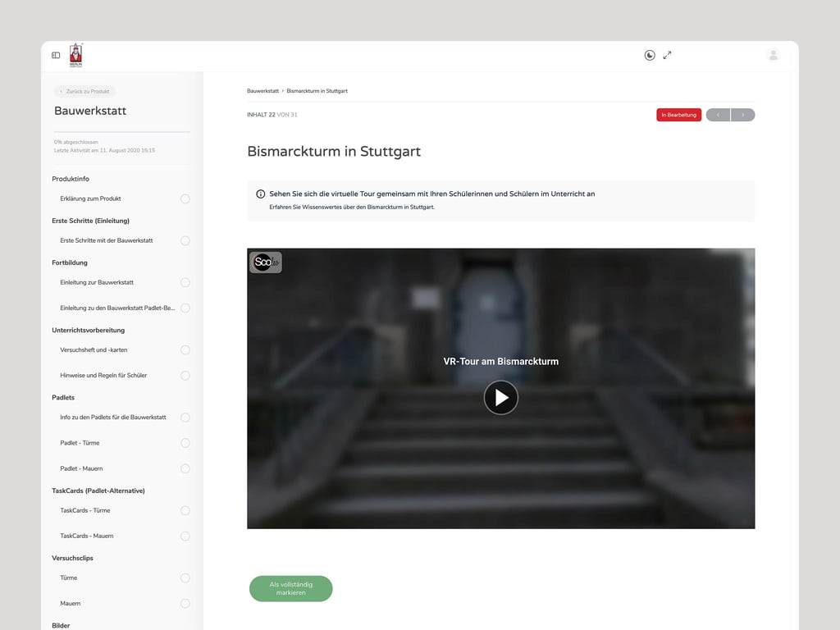The height and width of the screenshot is (630, 840).
Task: Expand the Versuchsclips section
Action: (71, 557)
